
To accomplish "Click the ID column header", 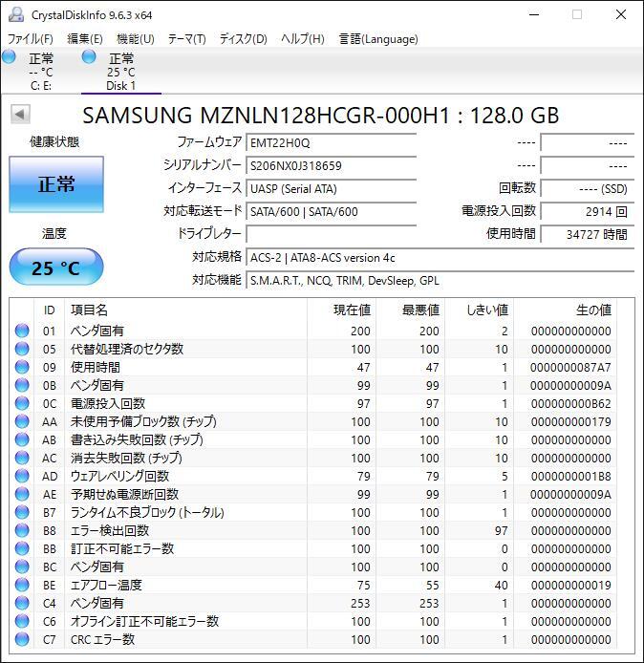I will point(49,310).
